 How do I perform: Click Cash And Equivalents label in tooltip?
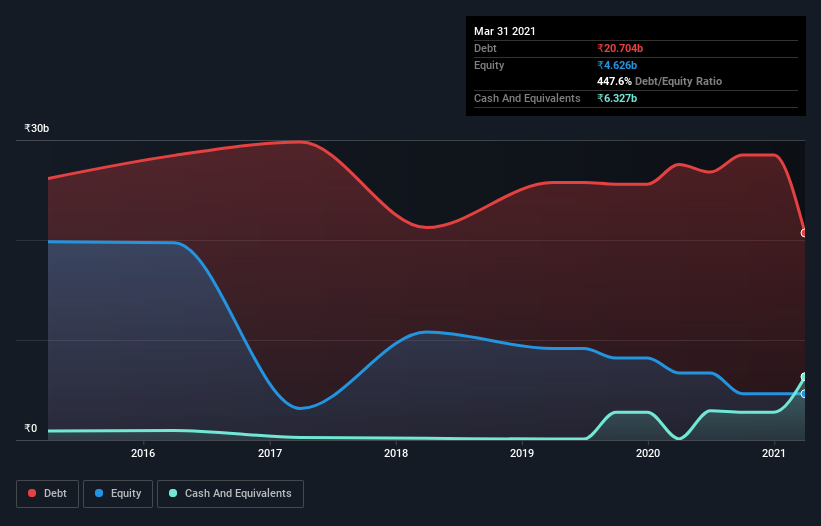click(527, 98)
